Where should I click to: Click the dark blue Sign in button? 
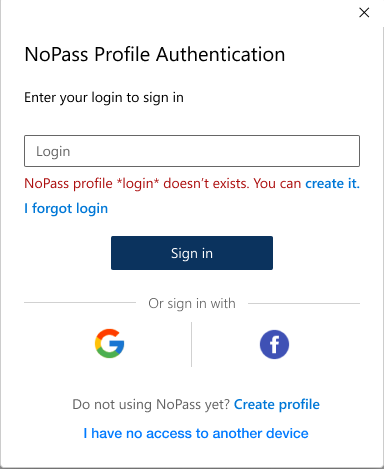click(x=192, y=253)
